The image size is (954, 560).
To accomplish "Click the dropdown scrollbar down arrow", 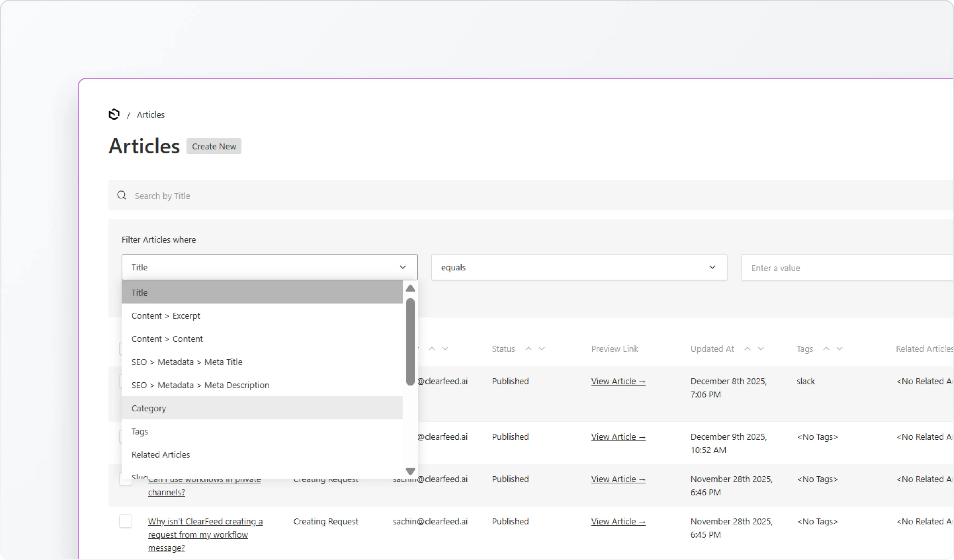I will pyautogui.click(x=410, y=471).
